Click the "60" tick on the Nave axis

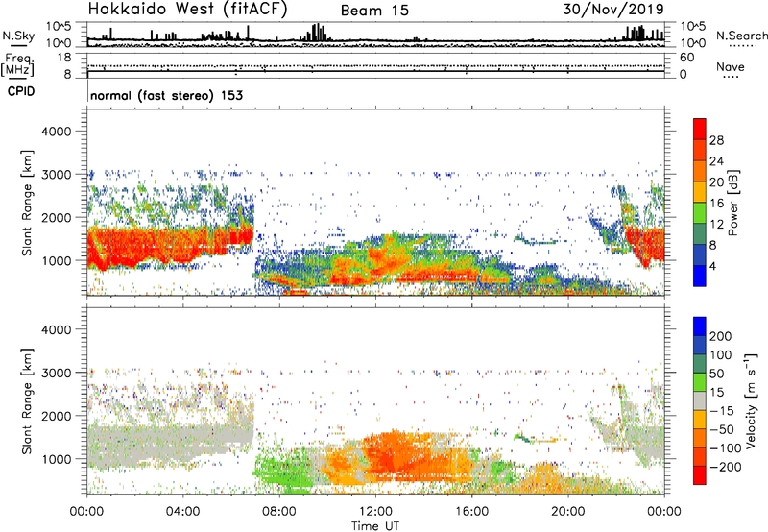point(686,58)
